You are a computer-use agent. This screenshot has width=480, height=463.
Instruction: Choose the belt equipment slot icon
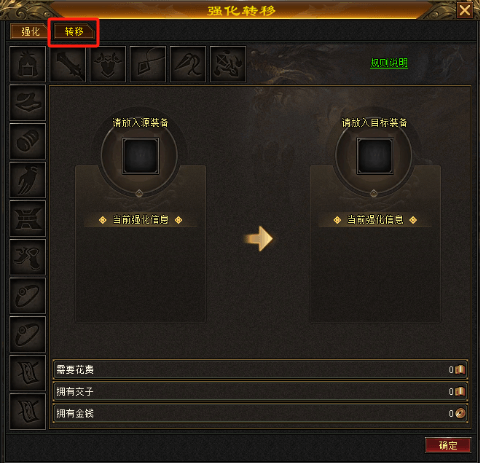[27, 219]
